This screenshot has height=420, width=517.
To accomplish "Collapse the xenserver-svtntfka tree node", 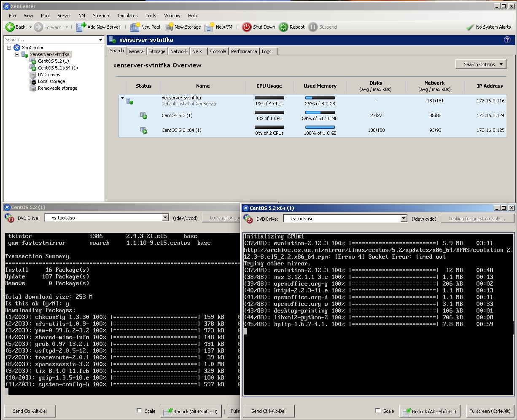I will pyautogui.click(x=17, y=54).
